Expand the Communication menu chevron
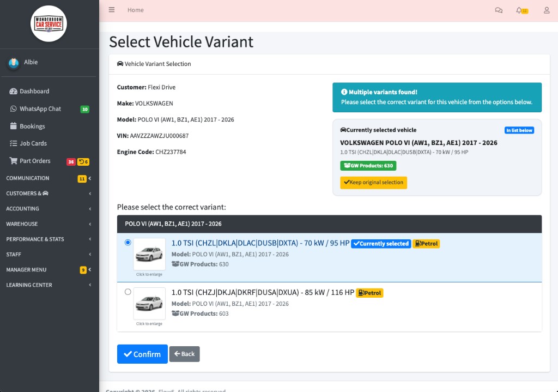Viewport: 558px width, 392px height. pyautogui.click(x=90, y=178)
